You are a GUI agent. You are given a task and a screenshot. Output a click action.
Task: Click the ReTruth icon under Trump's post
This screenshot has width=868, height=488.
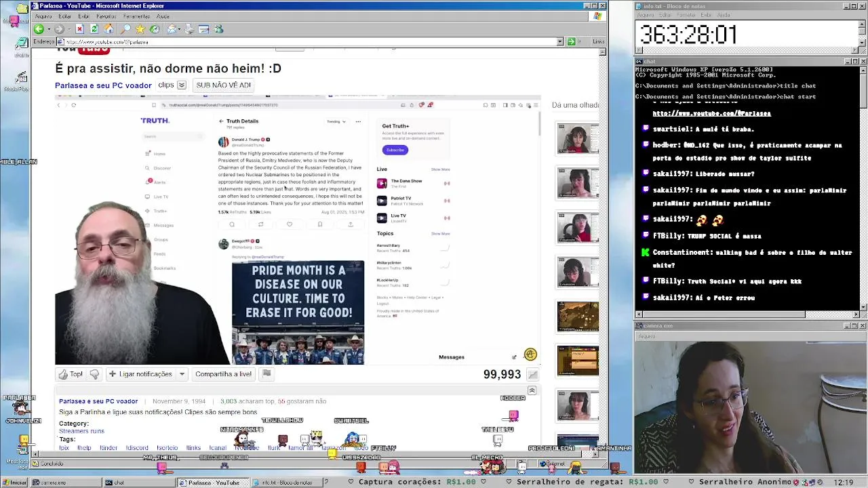coord(260,224)
